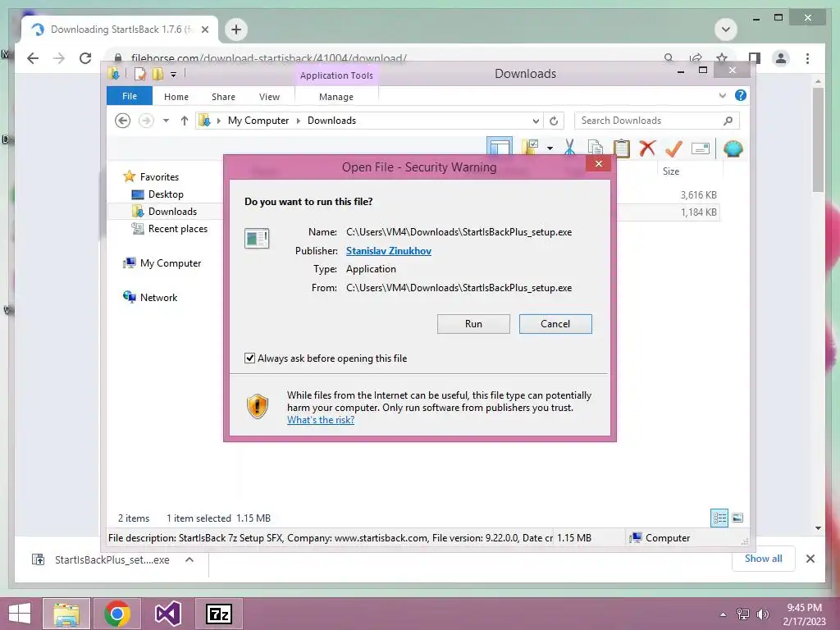The width and height of the screenshot is (840, 630).
Task: Open Chrome three-dot menu
Action: pyautogui.click(x=807, y=58)
